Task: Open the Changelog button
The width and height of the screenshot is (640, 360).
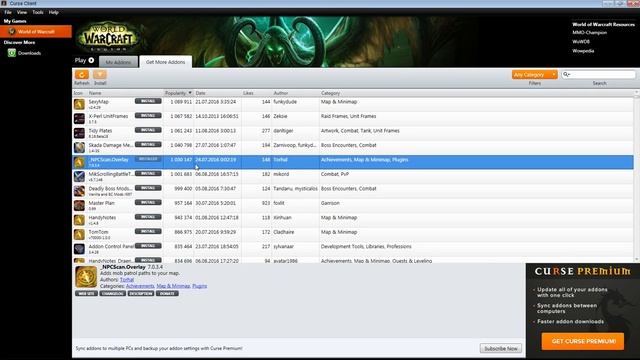Action: 113,293
